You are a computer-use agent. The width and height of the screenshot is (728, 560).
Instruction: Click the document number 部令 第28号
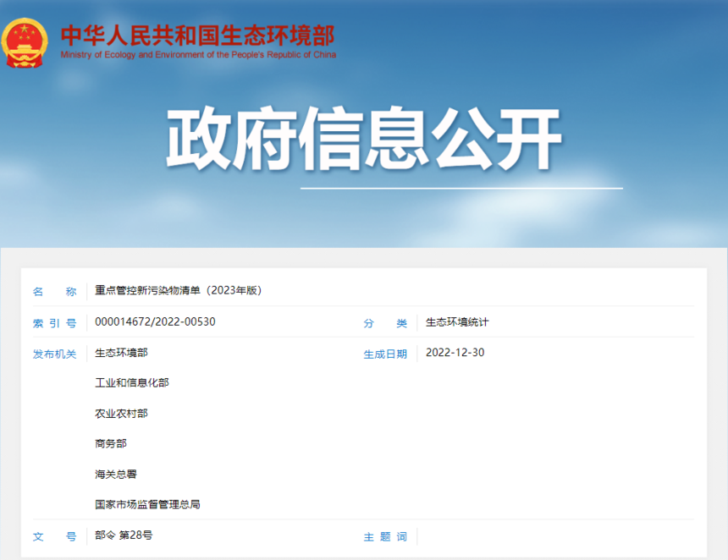point(124,535)
